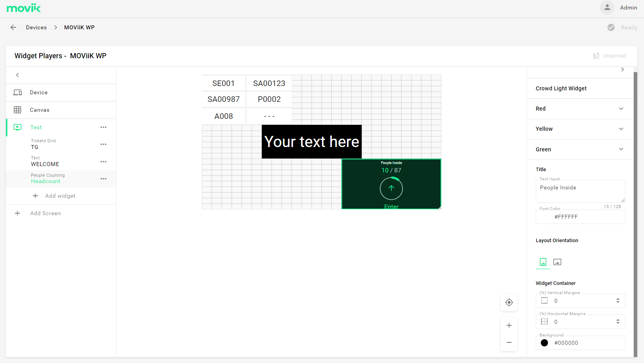The height and width of the screenshot is (363, 644).
Task: Click the Horizontal Margins input field
Action: 580,322
